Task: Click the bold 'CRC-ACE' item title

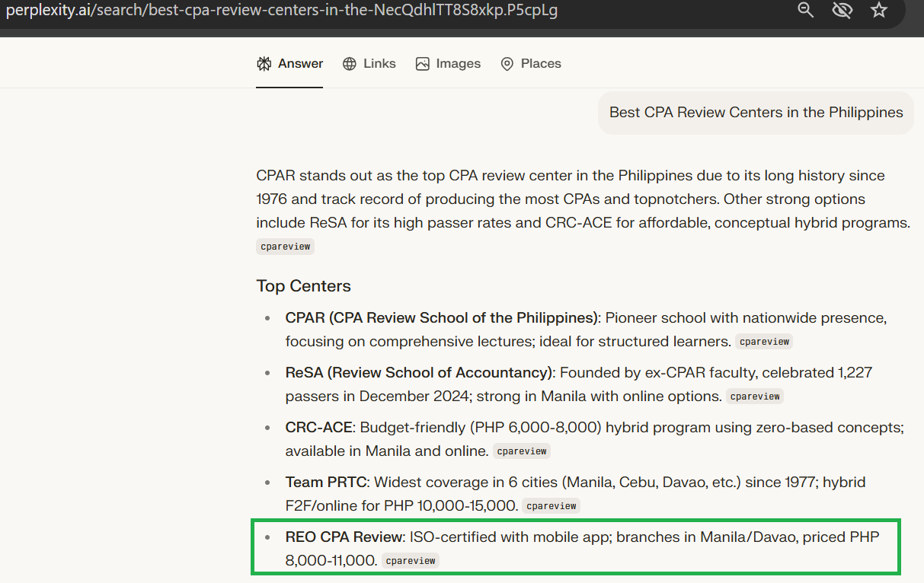Action: (318, 428)
